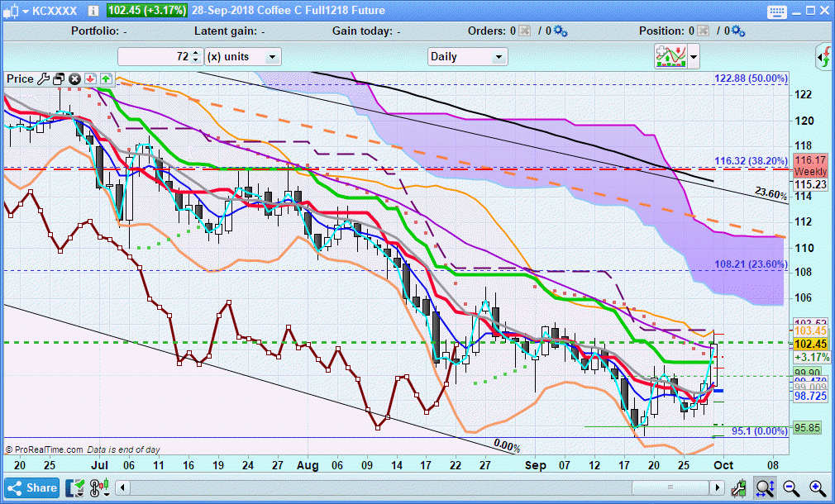Open the candlestick chart style menu

point(15,11)
